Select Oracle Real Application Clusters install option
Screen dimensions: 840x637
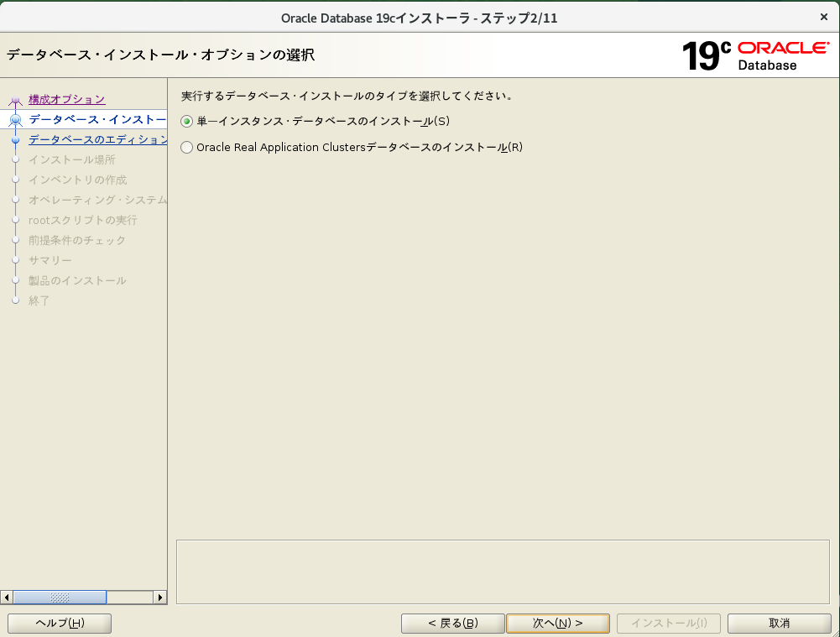coord(187,148)
